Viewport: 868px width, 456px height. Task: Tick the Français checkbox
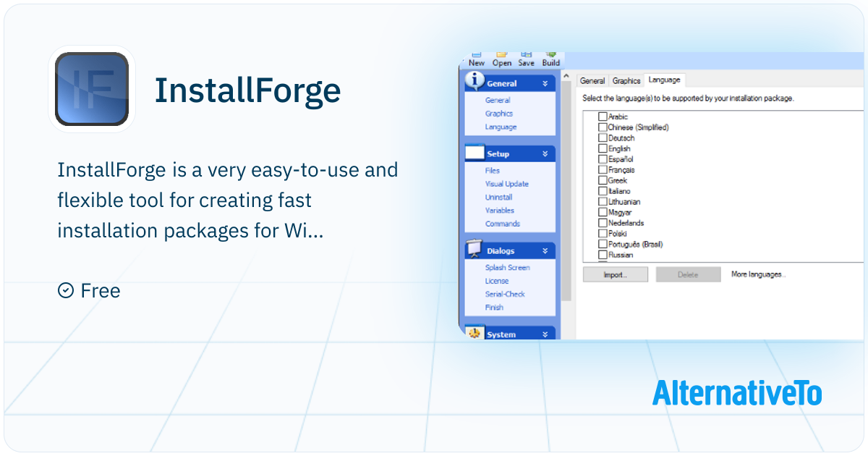[603, 169]
